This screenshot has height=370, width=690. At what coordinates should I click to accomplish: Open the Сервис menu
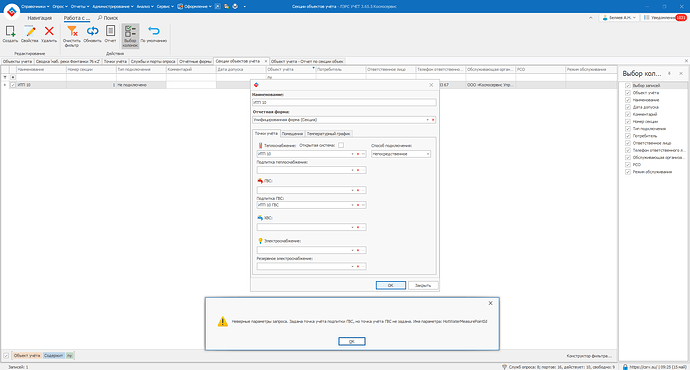coord(166,6)
